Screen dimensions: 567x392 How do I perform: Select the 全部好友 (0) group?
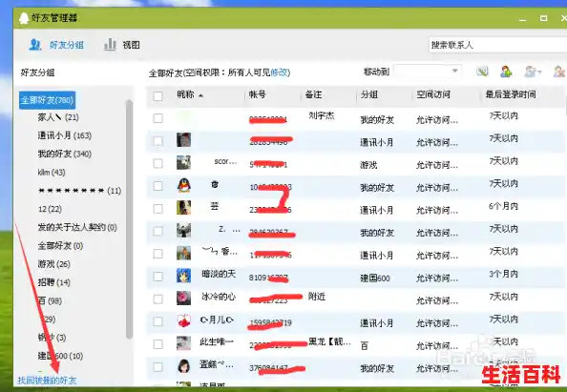[60, 246]
